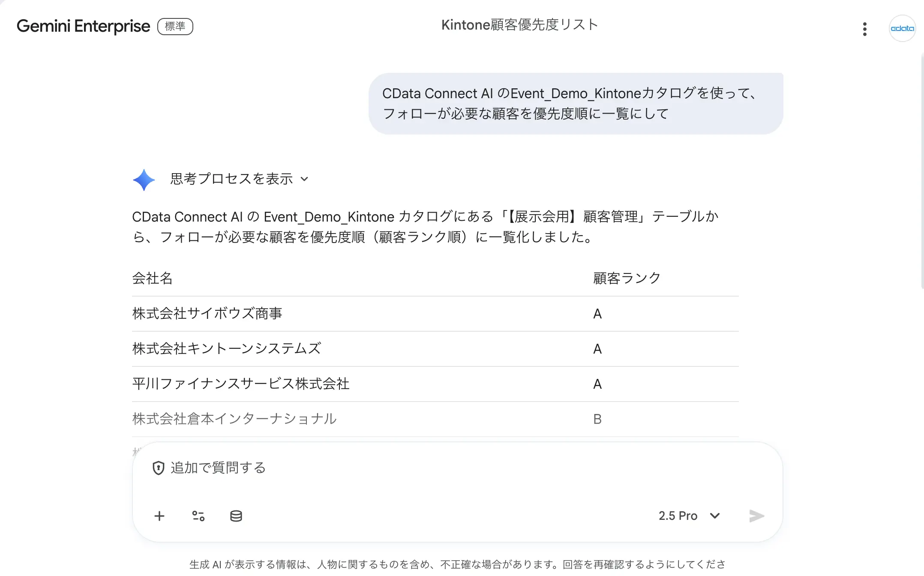Open the three-dot more options menu

[x=864, y=29]
